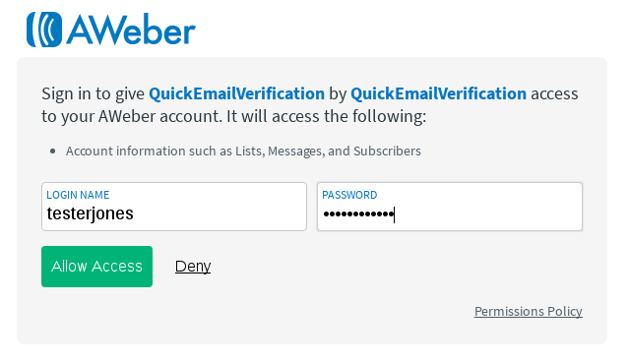Click the bullet point before Account information
The height and width of the screenshot is (364, 628).
click(52, 152)
